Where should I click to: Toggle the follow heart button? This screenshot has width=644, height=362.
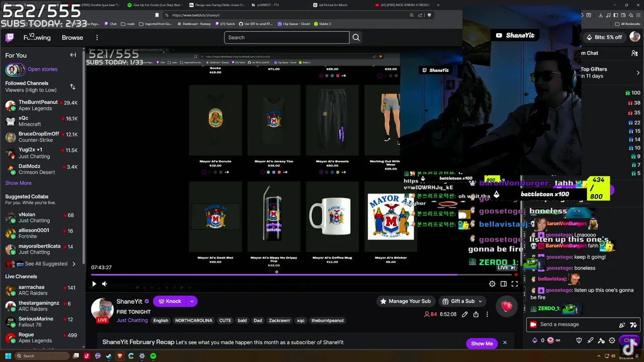pos(507,306)
